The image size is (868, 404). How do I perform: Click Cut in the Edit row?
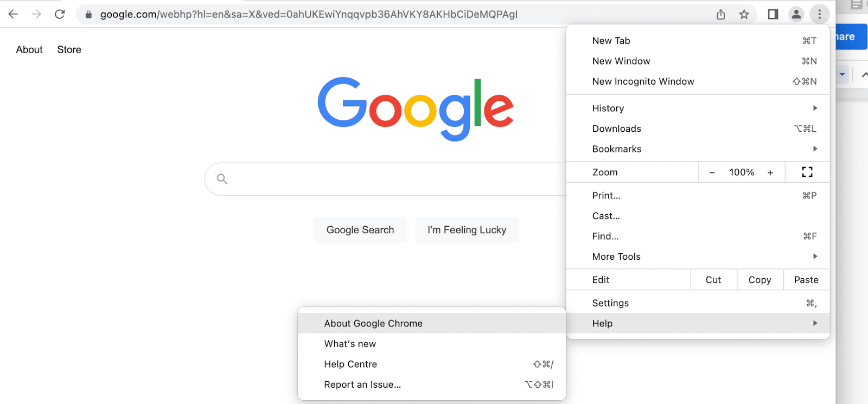click(713, 280)
